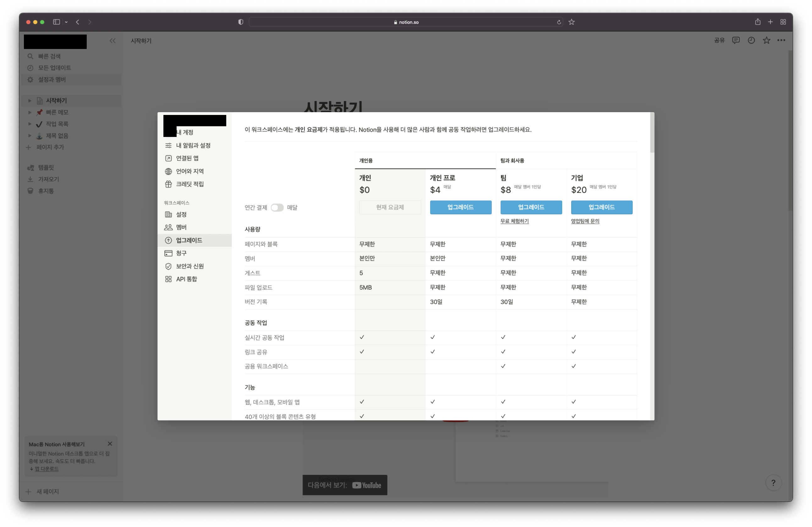Dismiss the Mac용 Notion banner
The height and width of the screenshot is (527, 812).
pos(110,443)
